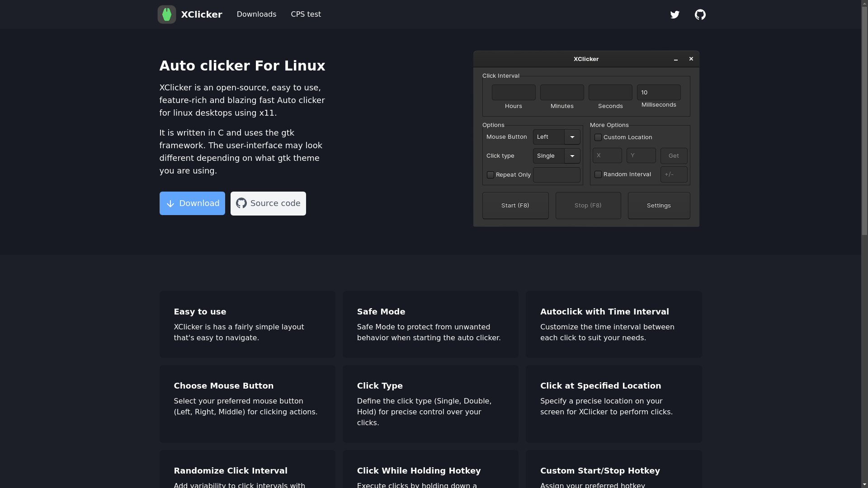Open the Mouse Button dropdown arrow
This screenshot has width=868, height=488.
572,137
